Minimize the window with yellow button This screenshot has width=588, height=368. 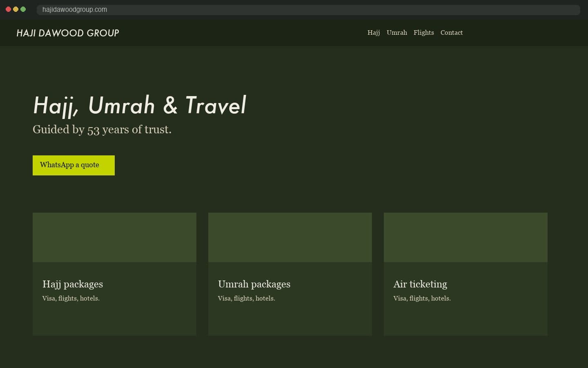(16, 9)
